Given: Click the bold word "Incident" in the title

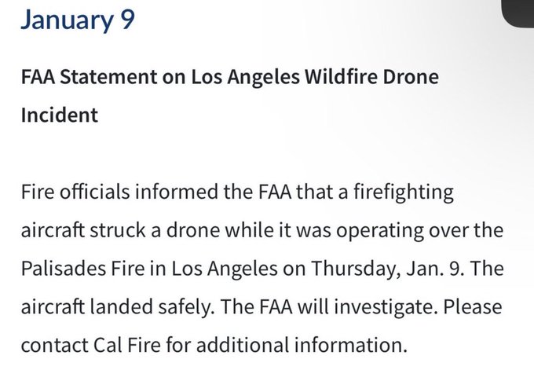Looking at the screenshot, I should 60,115.
